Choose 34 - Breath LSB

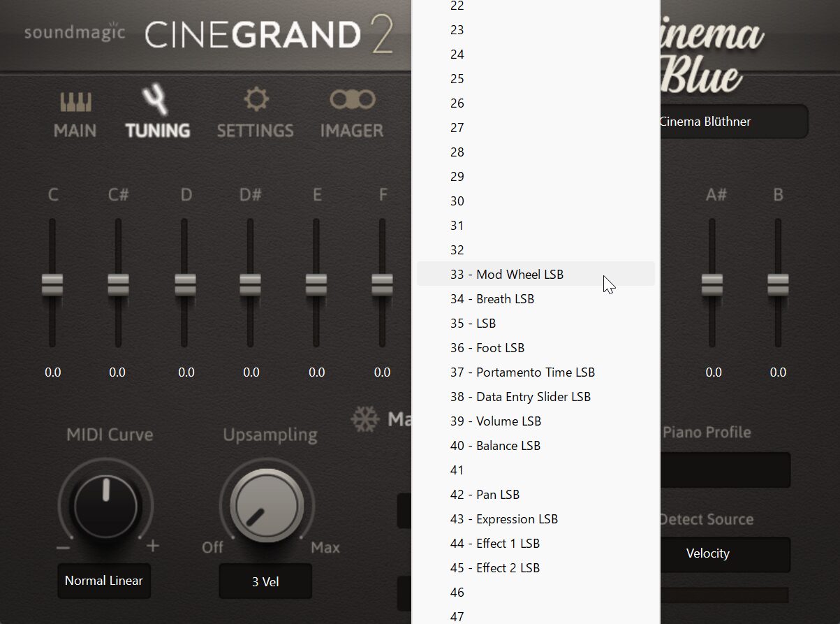(536, 299)
